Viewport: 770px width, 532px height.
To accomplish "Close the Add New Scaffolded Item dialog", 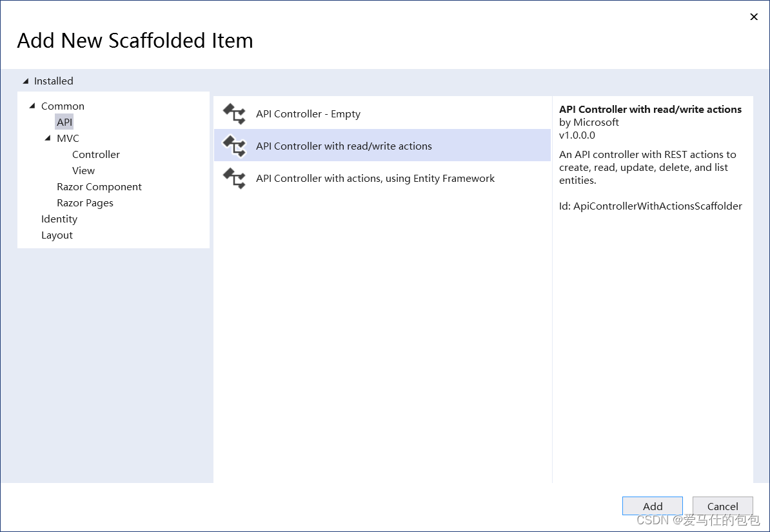I will tap(753, 17).
